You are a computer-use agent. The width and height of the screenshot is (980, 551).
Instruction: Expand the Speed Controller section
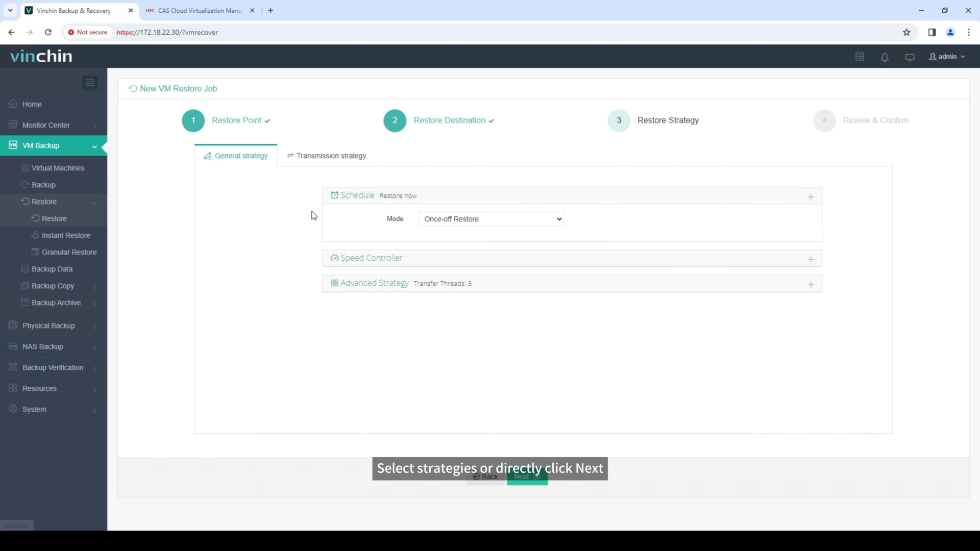(x=811, y=259)
